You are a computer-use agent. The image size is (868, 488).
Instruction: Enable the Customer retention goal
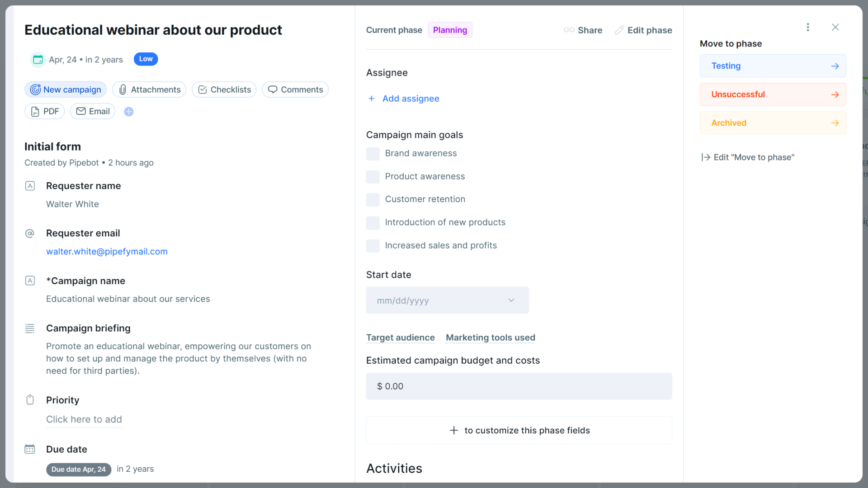(373, 200)
